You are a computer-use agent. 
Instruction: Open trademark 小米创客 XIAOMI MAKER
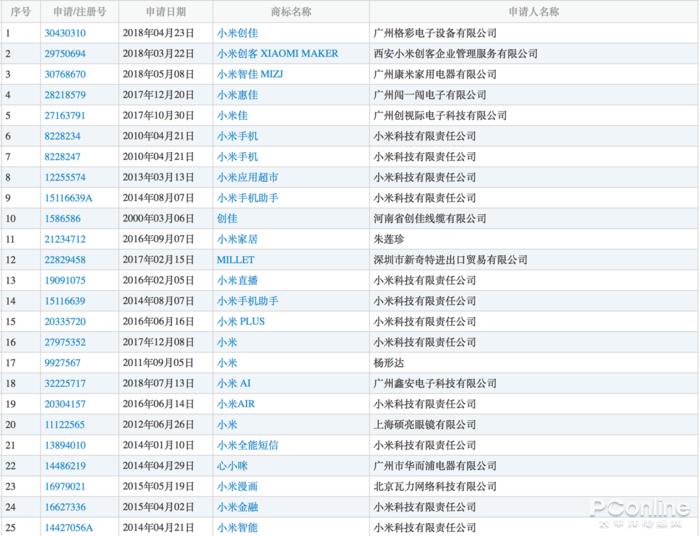[x=278, y=54]
